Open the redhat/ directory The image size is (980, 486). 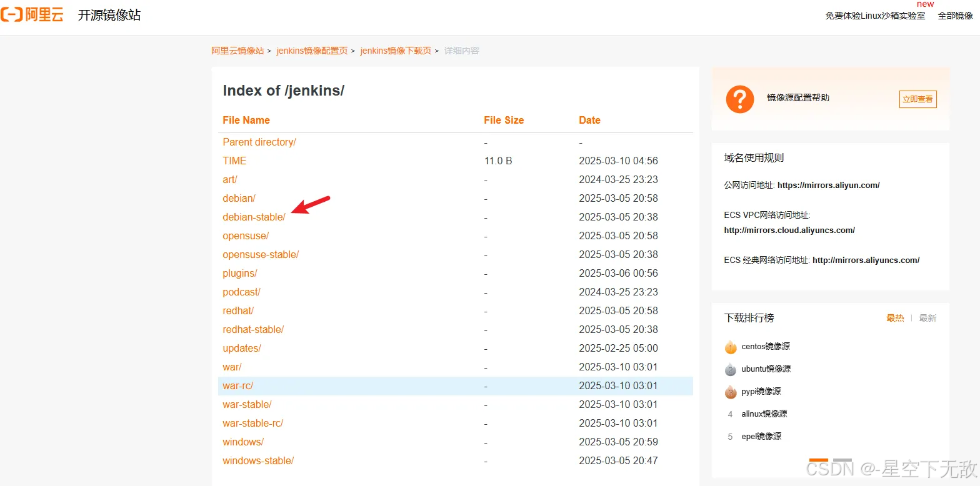point(238,310)
